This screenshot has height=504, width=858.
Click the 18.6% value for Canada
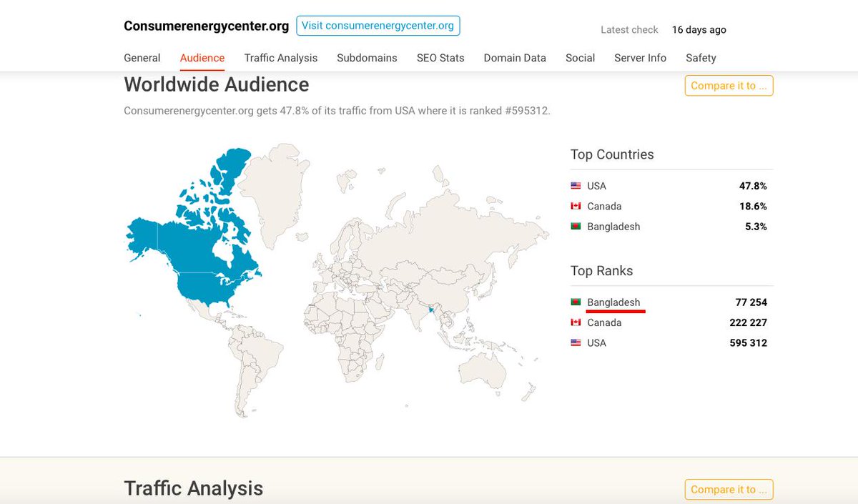753,206
